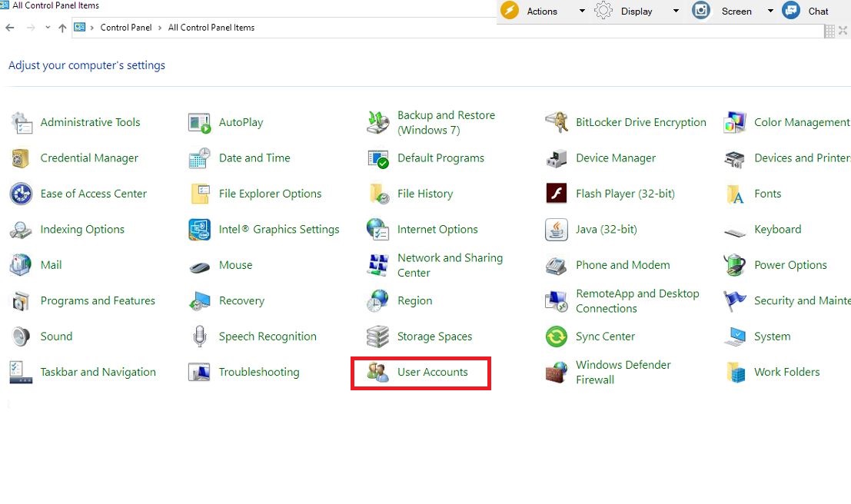Open the Flash Player icon

click(x=557, y=194)
